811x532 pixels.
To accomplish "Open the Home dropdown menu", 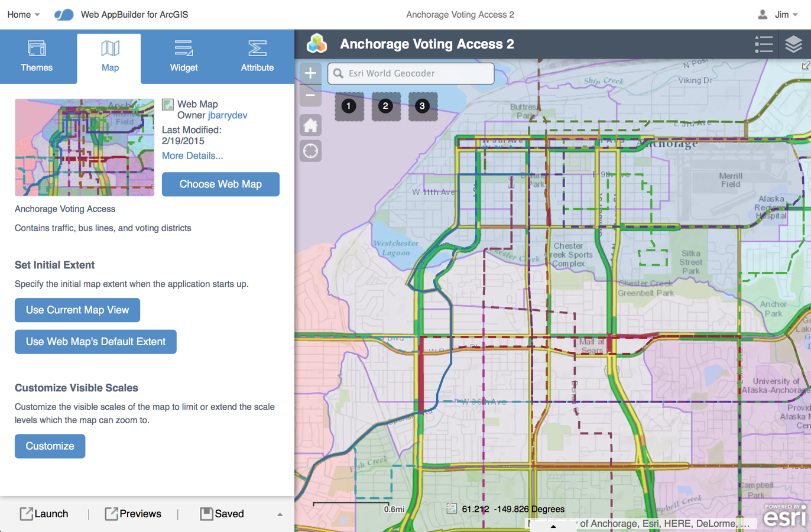I will [24, 14].
